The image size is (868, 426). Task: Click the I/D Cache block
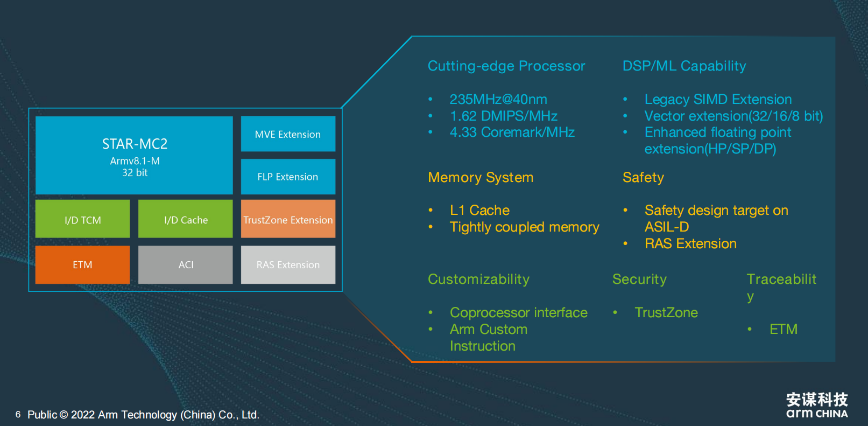186,219
